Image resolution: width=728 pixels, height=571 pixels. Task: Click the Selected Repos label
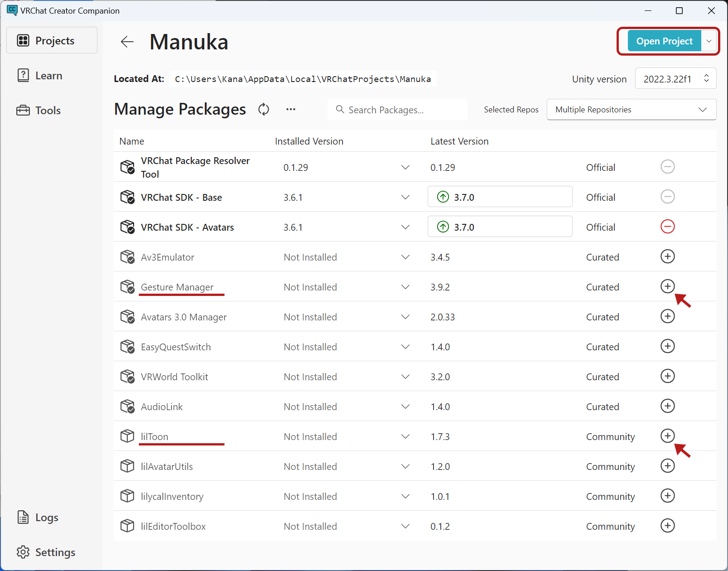coord(511,109)
